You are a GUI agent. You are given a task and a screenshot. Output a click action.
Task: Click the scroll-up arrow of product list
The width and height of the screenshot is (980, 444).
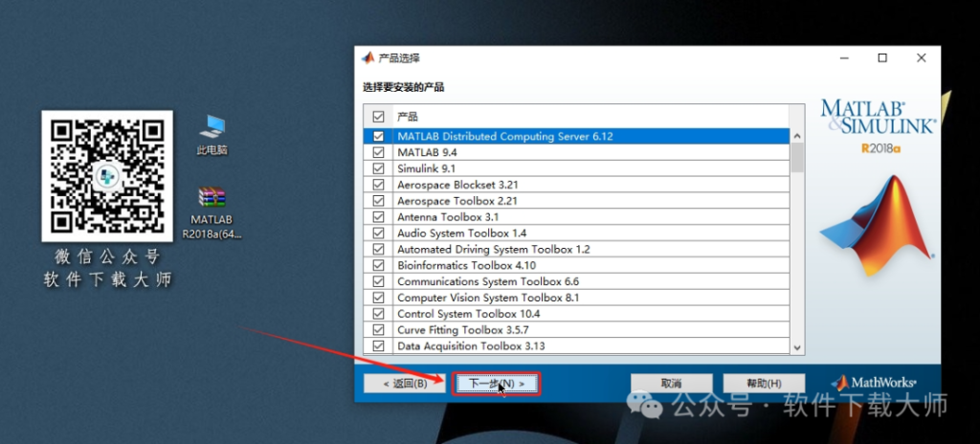coord(797,136)
